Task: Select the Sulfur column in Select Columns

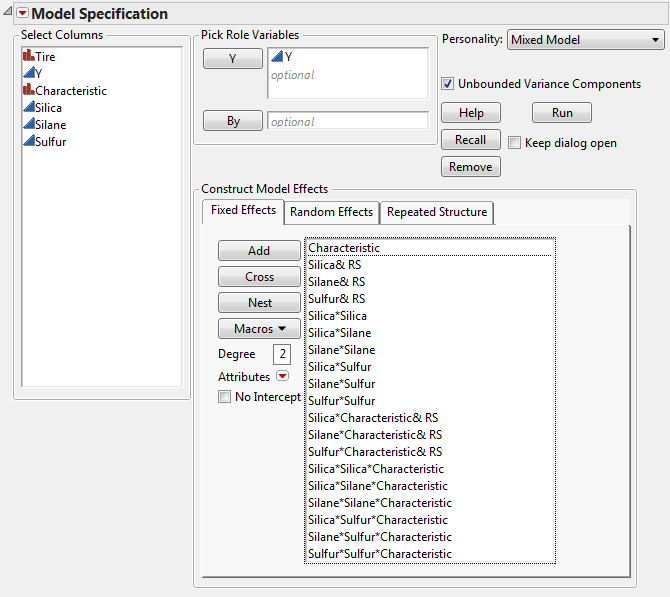Action: pos(45,141)
